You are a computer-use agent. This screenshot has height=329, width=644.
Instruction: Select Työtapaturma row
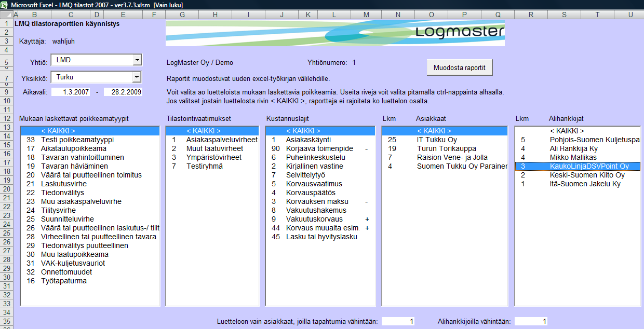pos(90,281)
